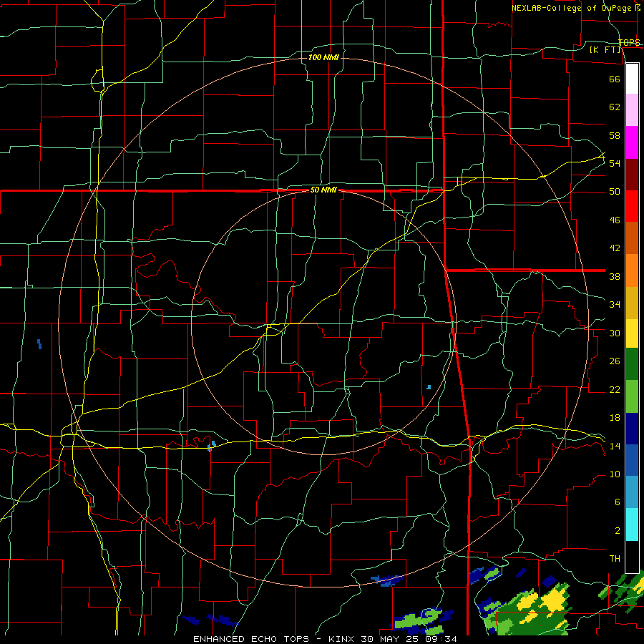Click the cyan legend swatch
Screen dimensions: 644x644
coord(632,525)
